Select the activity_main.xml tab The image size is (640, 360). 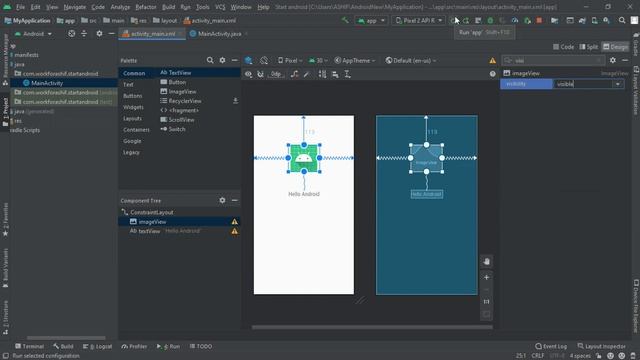point(153,34)
